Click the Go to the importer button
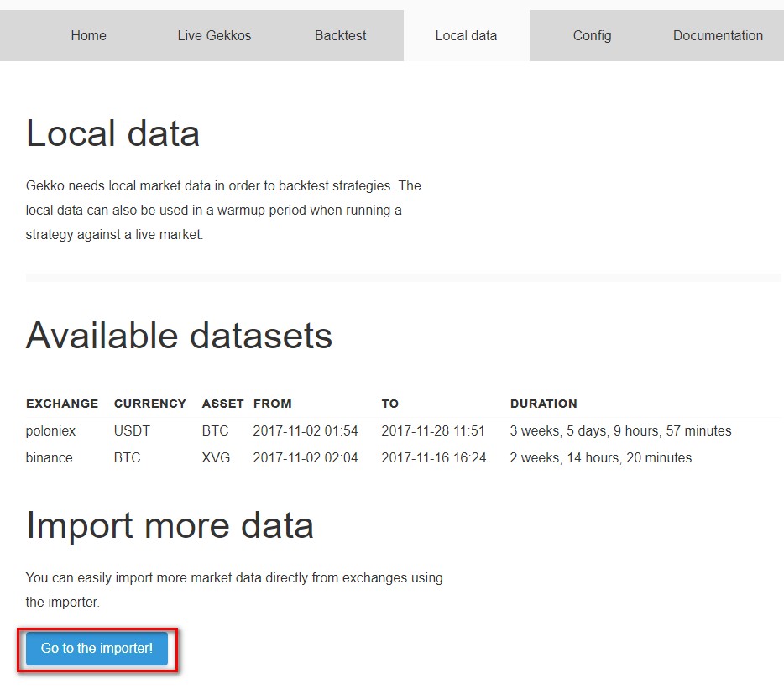784x694 pixels. [x=97, y=649]
